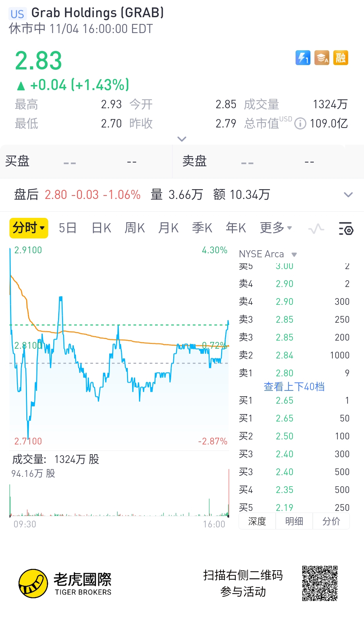This screenshot has height=637, width=364.
Task: Open the chart indicator waveform icon
Action: click(316, 229)
